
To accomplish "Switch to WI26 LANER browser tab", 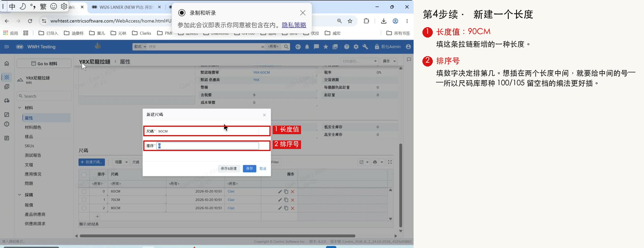I will [x=126, y=7].
